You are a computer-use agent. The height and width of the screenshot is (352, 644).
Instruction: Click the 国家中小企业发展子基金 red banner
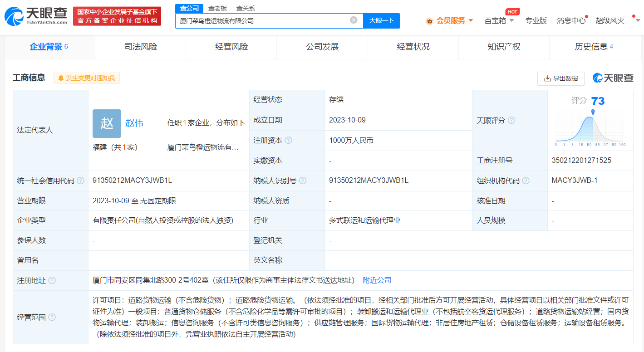(x=117, y=16)
